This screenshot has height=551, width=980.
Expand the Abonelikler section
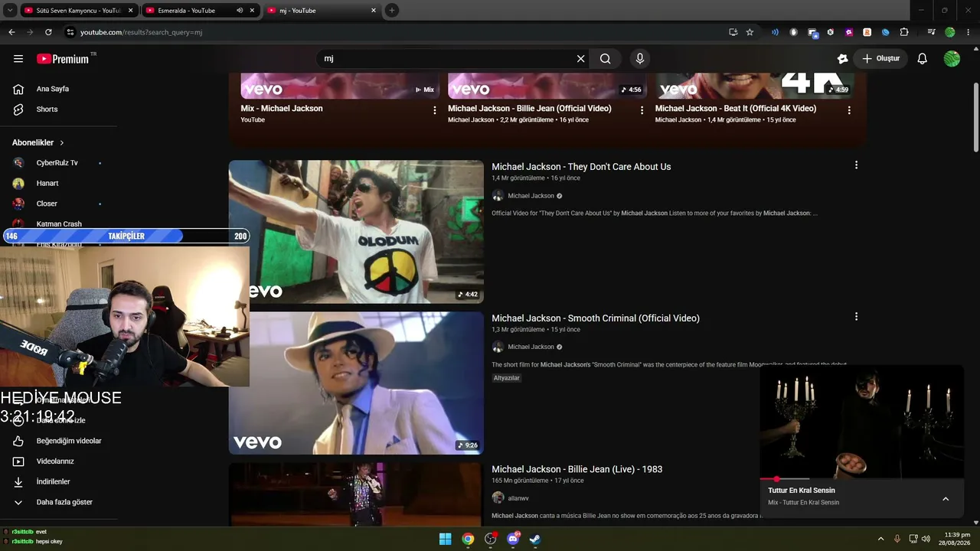pyautogui.click(x=38, y=143)
